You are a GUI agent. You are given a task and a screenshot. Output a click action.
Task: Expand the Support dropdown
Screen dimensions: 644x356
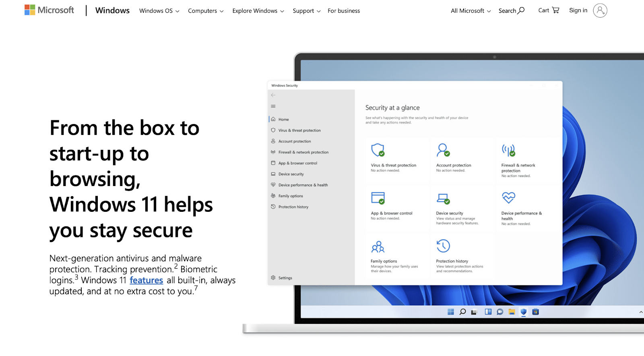[306, 11]
